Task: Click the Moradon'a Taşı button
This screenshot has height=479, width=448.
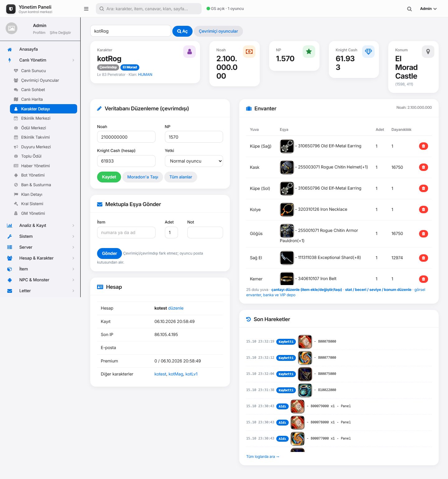Action: pos(142,177)
